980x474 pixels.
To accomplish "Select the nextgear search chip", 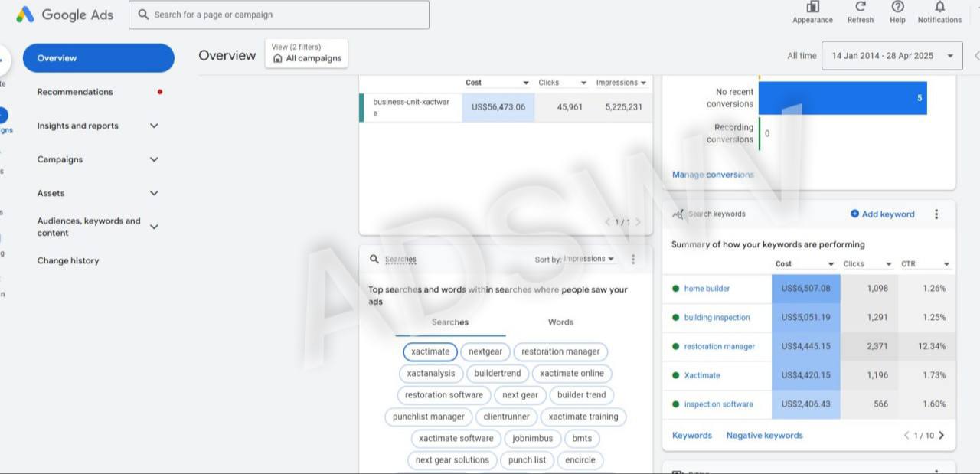I will click(485, 351).
